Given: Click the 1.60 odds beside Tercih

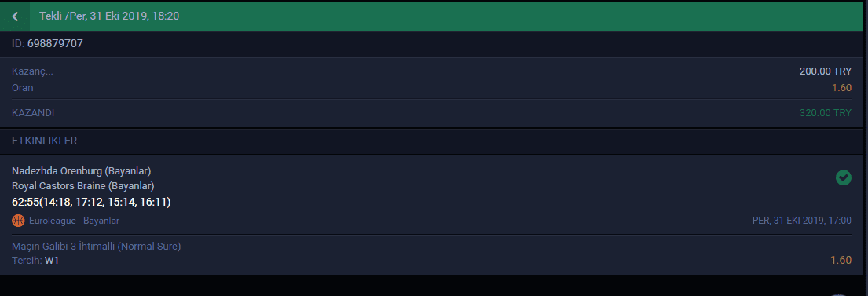Looking at the screenshot, I should [841, 260].
